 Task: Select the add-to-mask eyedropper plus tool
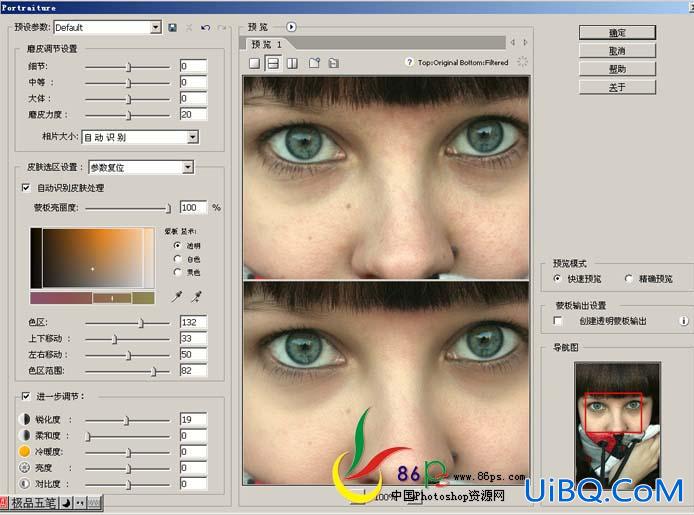[x=197, y=296]
